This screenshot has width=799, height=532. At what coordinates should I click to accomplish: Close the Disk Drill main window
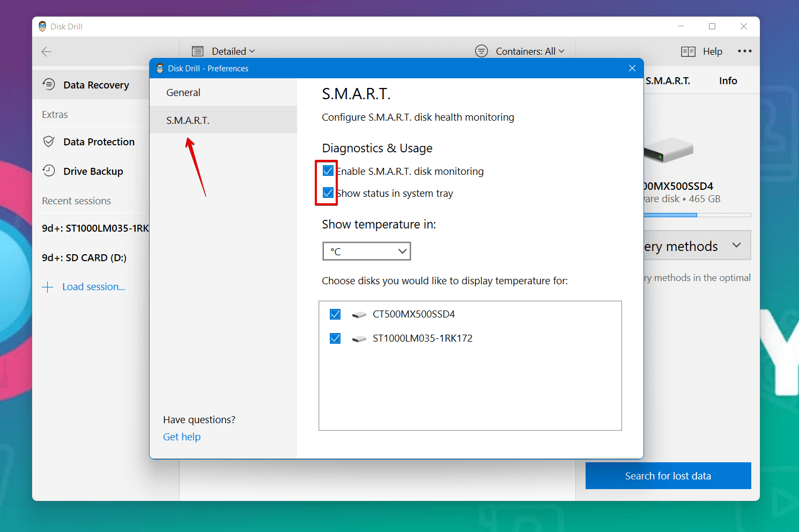click(744, 26)
